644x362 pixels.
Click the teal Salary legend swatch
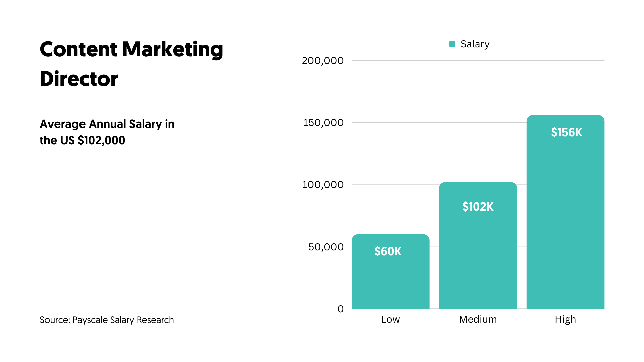coord(452,44)
